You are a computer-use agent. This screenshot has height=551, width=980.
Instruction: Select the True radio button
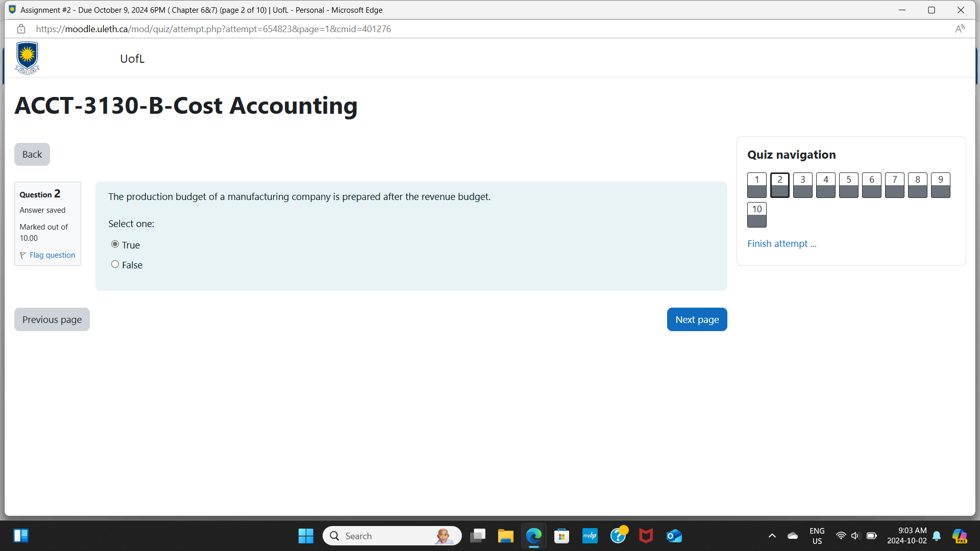115,244
